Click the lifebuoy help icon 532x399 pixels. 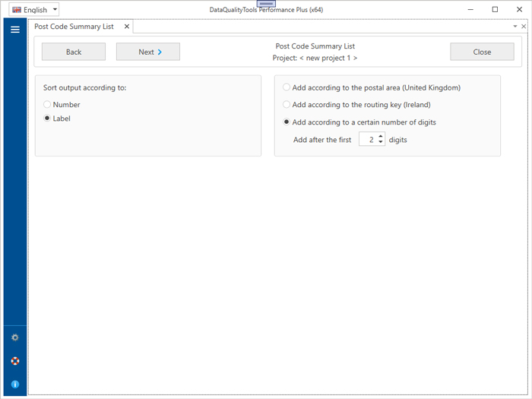[14, 361]
